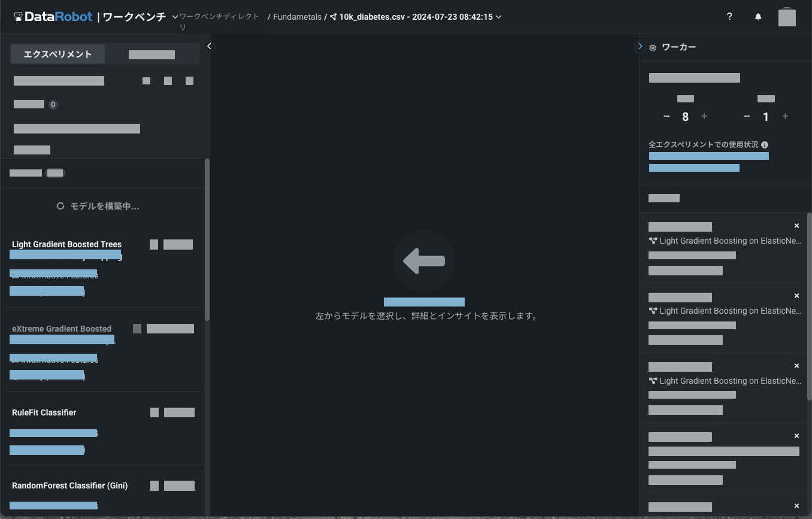Decrease the worker count of 8
This screenshot has width=812, height=519.
click(x=666, y=116)
